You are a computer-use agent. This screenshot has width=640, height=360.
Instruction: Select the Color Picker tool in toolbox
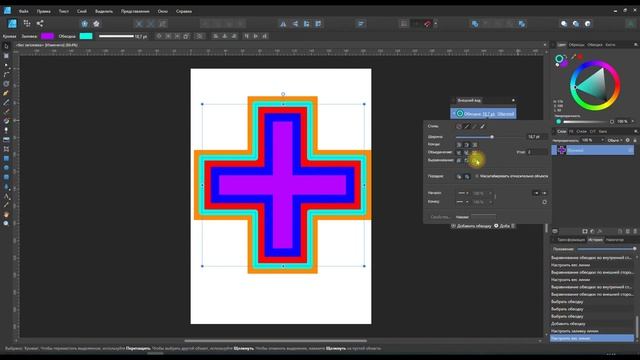click(x=6, y=205)
